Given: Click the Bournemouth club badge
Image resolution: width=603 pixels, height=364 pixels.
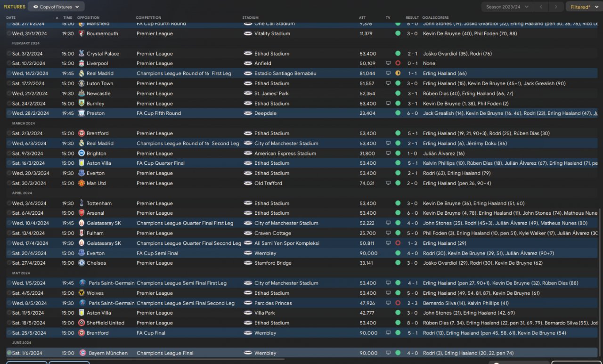Looking at the screenshot, I should point(81,34).
